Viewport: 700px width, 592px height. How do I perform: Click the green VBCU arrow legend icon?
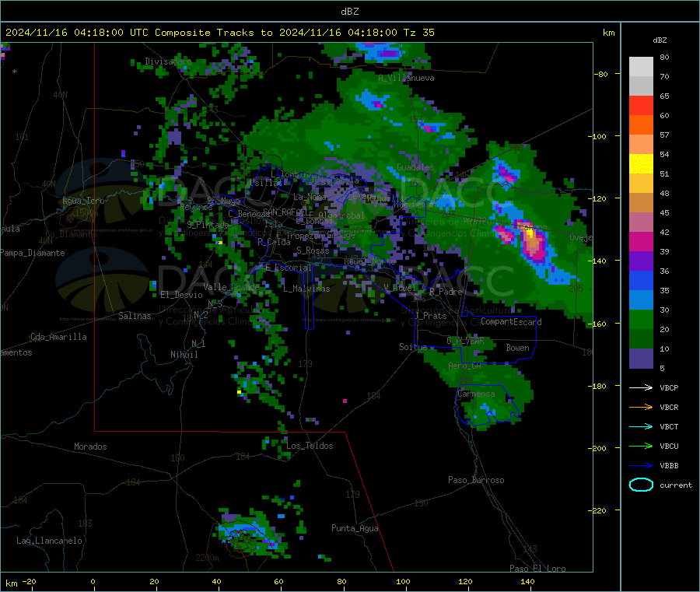tap(641, 446)
